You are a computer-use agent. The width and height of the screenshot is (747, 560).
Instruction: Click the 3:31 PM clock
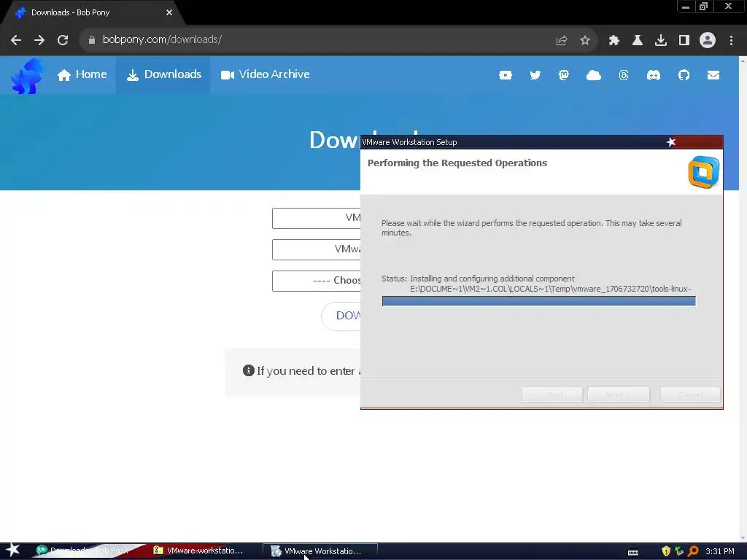[720, 551]
